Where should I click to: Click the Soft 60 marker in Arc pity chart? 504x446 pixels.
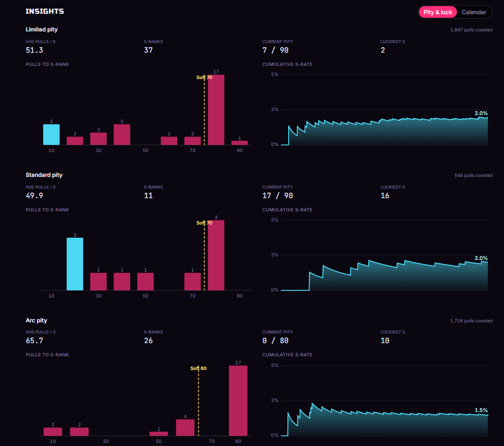[199, 368]
